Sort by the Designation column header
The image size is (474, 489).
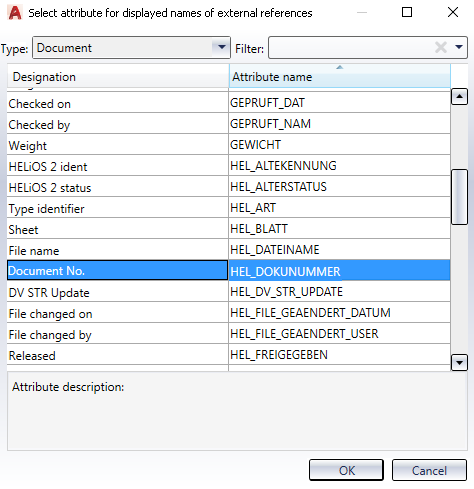click(118, 76)
